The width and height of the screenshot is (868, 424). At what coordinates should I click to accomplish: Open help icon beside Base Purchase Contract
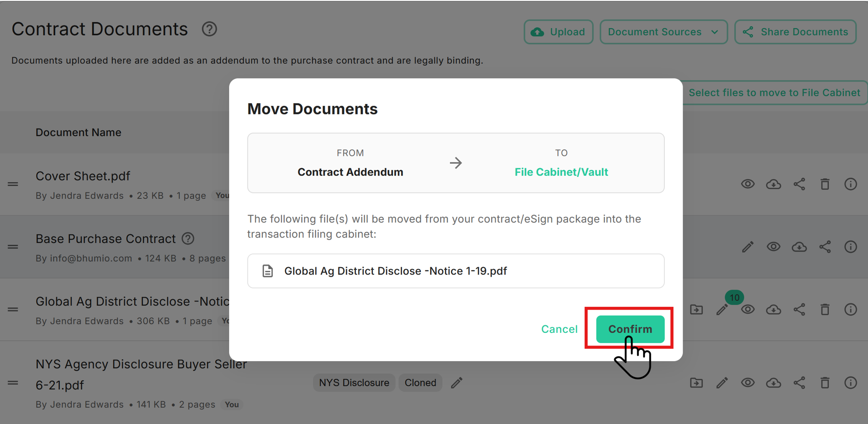(188, 238)
